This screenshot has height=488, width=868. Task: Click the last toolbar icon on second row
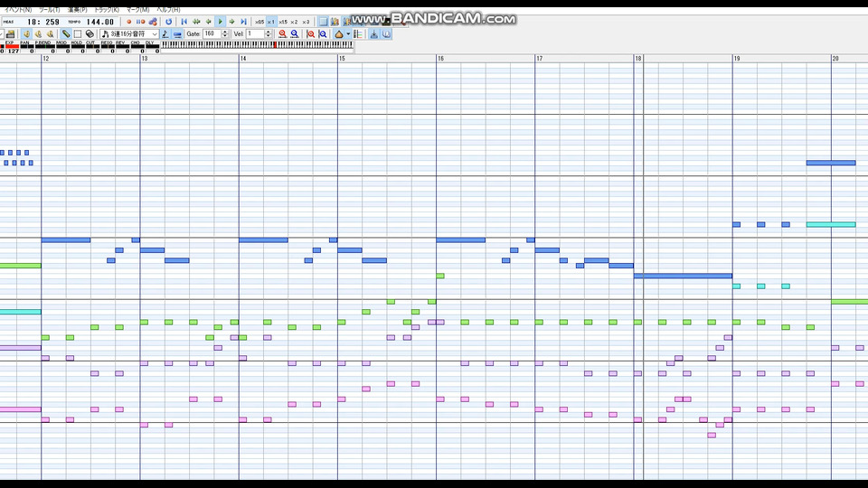[386, 33]
